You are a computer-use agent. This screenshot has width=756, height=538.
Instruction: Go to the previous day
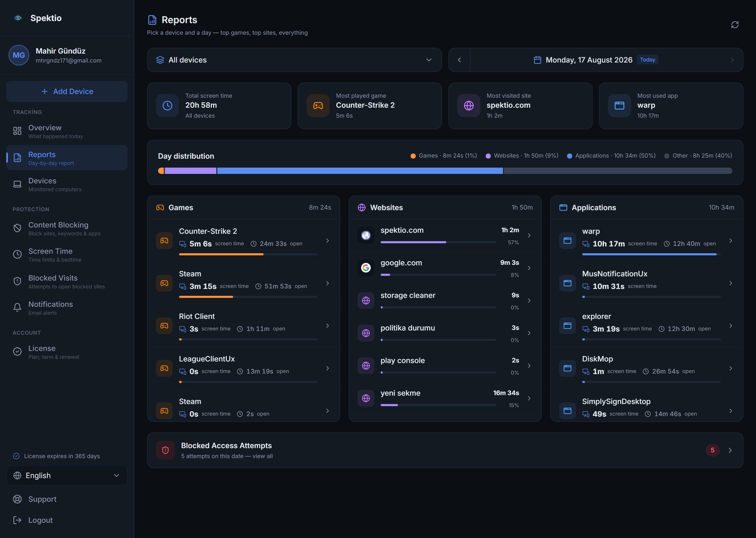[x=459, y=60]
